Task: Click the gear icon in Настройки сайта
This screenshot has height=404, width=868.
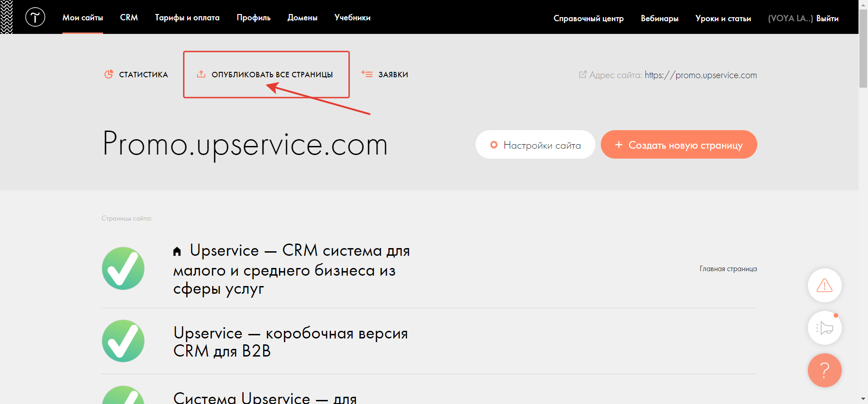Action: (x=494, y=145)
